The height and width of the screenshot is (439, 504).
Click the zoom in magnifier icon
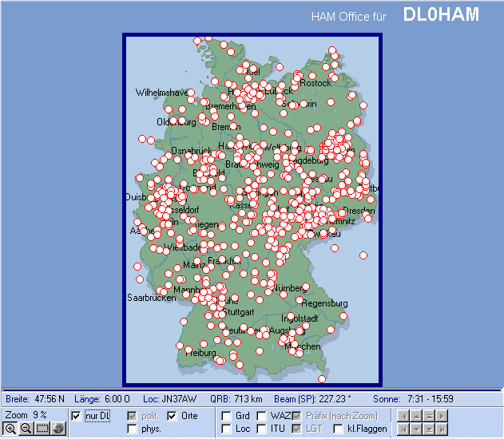(x=10, y=429)
